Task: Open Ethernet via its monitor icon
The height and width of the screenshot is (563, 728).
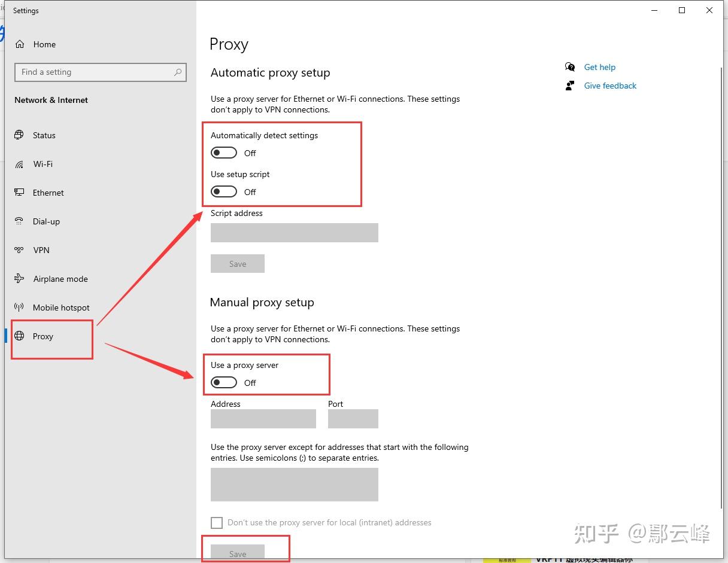Action: point(20,193)
